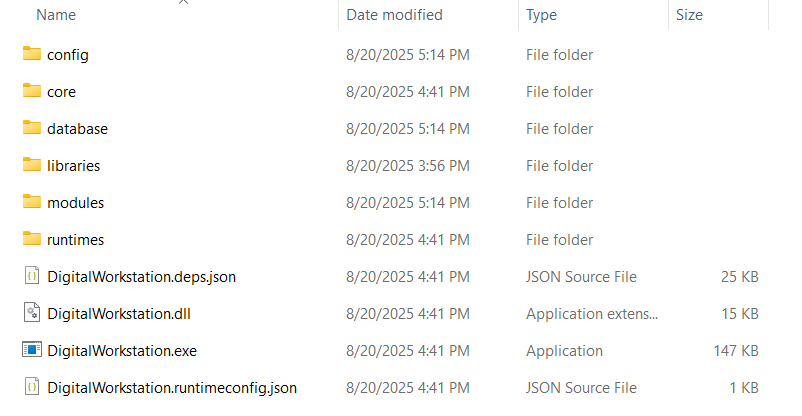802x416 pixels.
Task: Sort by the Date modified column
Action: pyautogui.click(x=394, y=15)
